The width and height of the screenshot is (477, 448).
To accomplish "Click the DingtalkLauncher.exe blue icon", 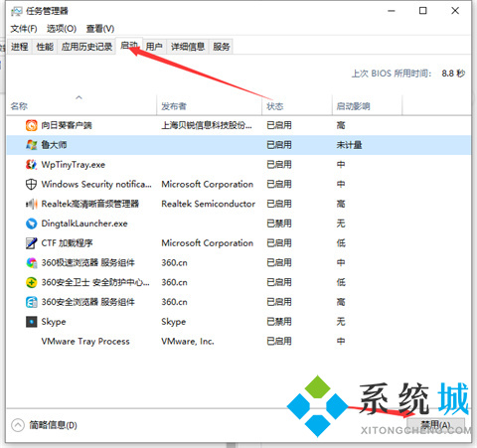I will click(32, 224).
